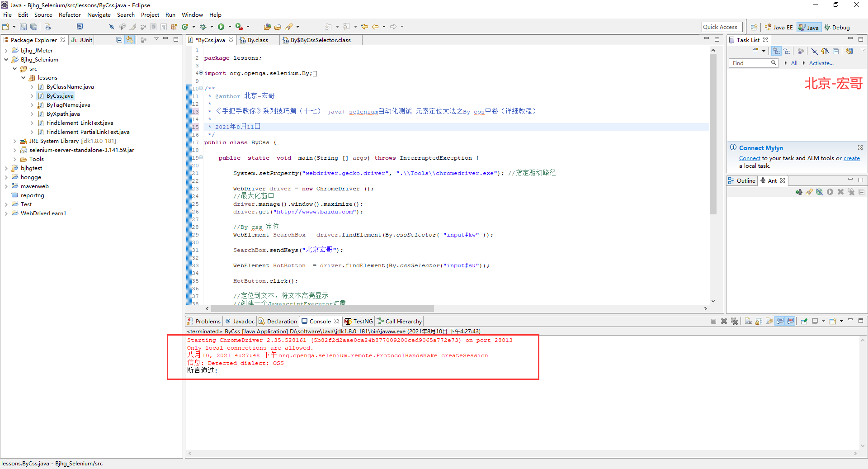Click the Open Perspective icon
This screenshot has height=469, width=868.
[x=754, y=28]
